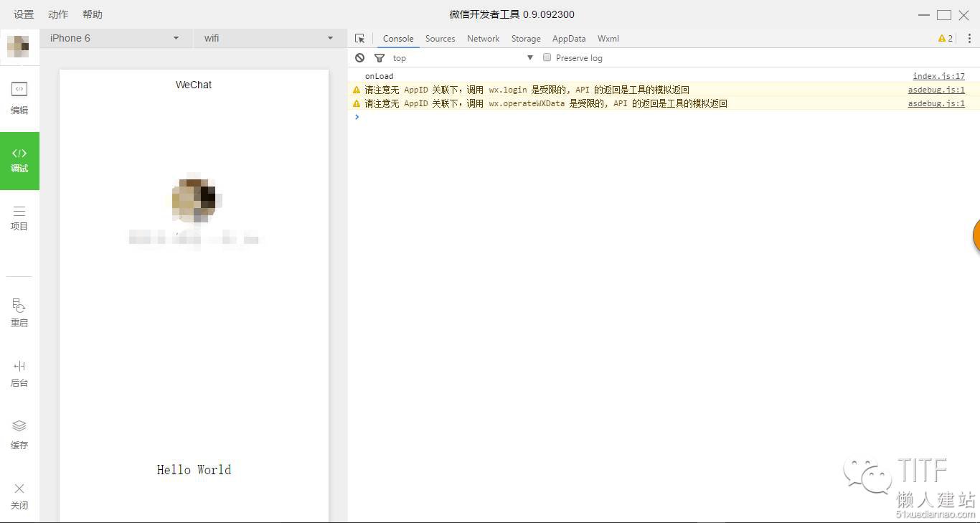
Task: Switch to the Network tab
Action: pos(483,39)
